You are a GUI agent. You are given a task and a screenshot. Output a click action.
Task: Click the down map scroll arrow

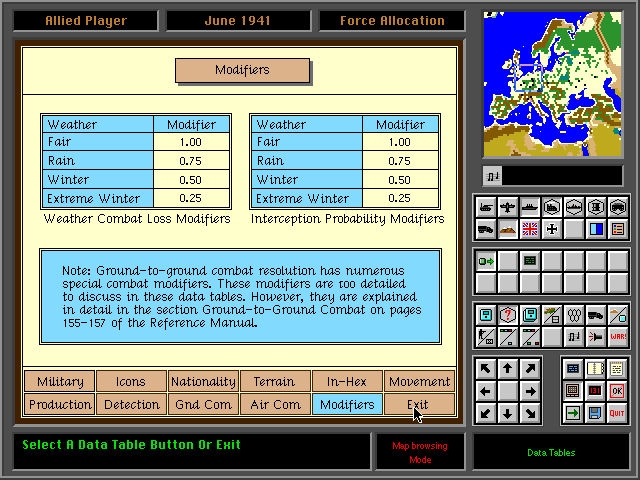click(507, 413)
